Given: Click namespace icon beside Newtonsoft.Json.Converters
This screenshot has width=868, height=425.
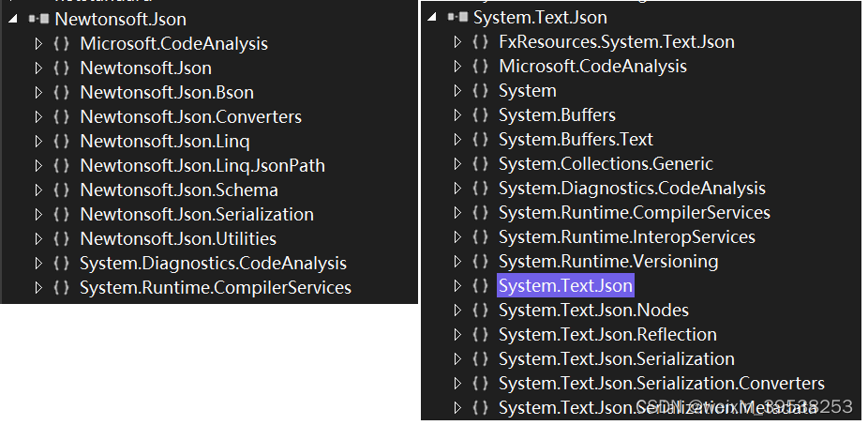Looking at the screenshot, I should point(62,117).
